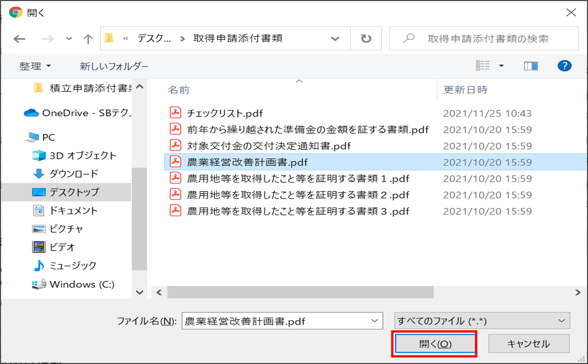The height and width of the screenshot is (364, 588).
Task: Click 新しいフォルダー to create folder
Action: (x=114, y=66)
